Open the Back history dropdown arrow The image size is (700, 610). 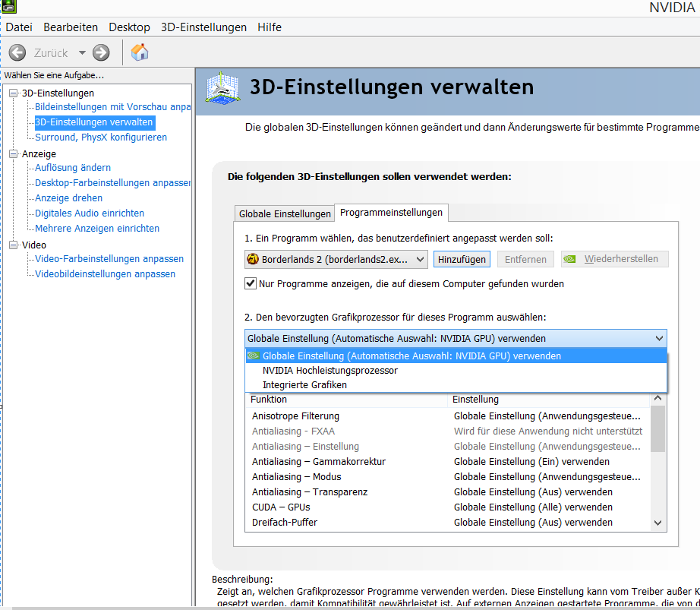(82, 52)
